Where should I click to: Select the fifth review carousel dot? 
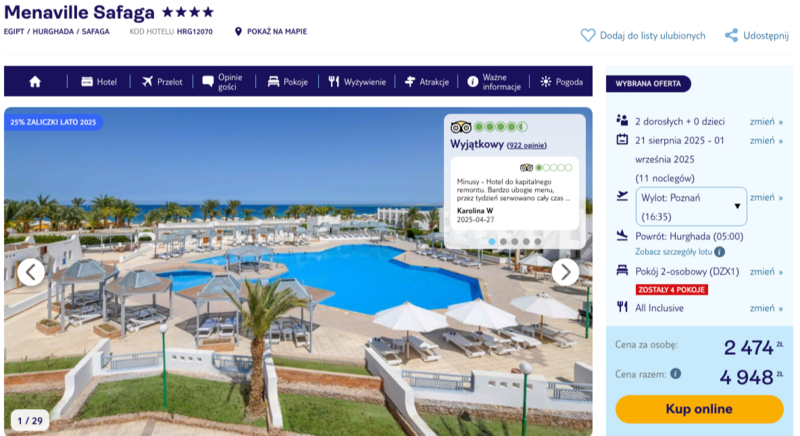point(537,242)
